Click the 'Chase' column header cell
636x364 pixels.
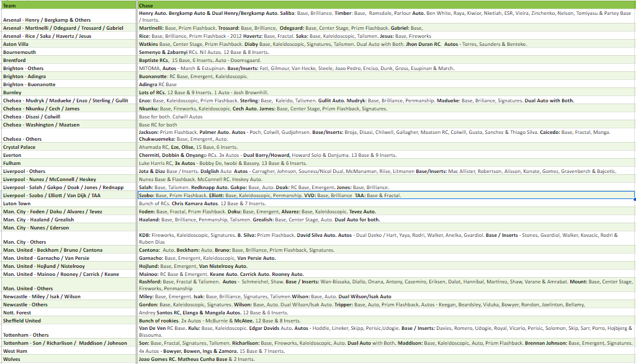click(x=385, y=6)
